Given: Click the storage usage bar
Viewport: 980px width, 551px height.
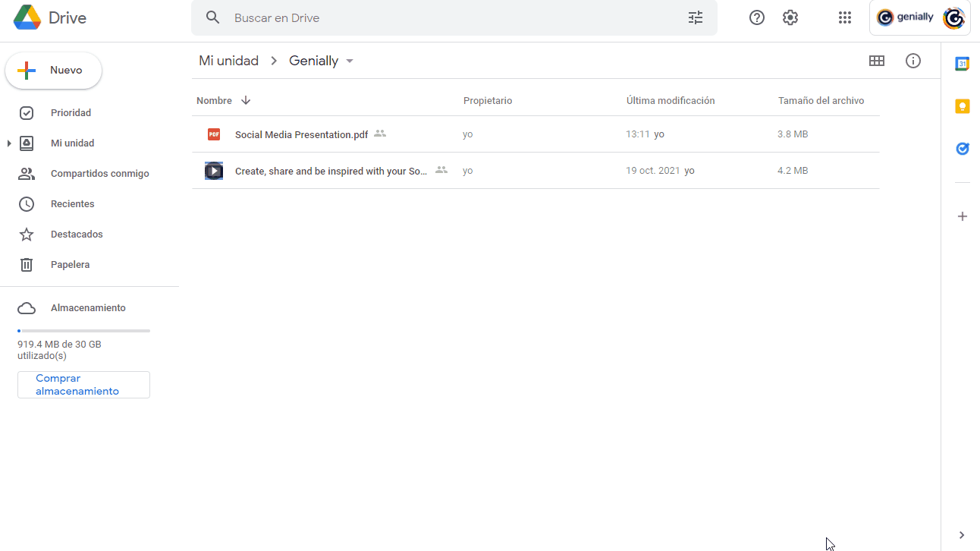Looking at the screenshot, I should (x=83, y=331).
